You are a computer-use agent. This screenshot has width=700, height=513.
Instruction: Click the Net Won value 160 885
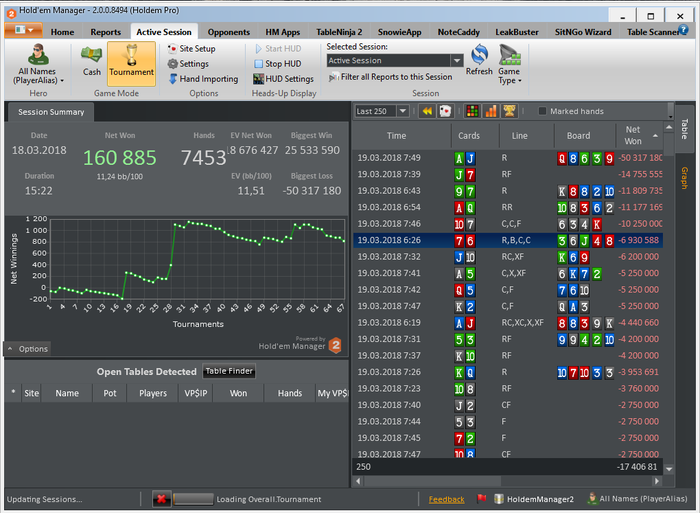120,158
